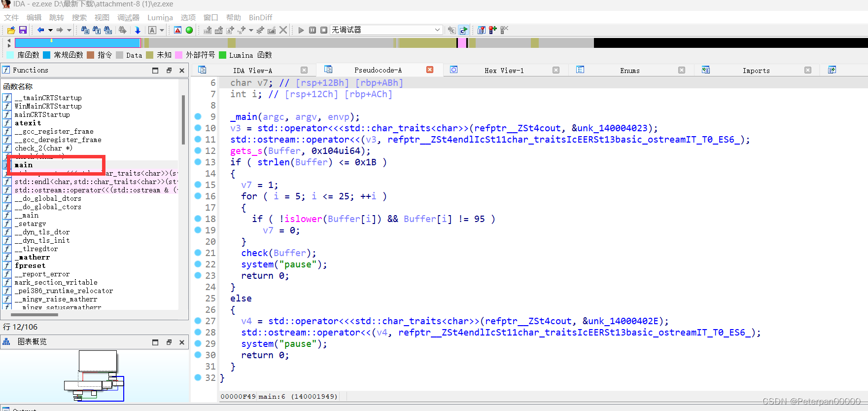The width and height of the screenshot is (868, 411).
Task: Close the Functions panel
Action: [x=182, y=71]
